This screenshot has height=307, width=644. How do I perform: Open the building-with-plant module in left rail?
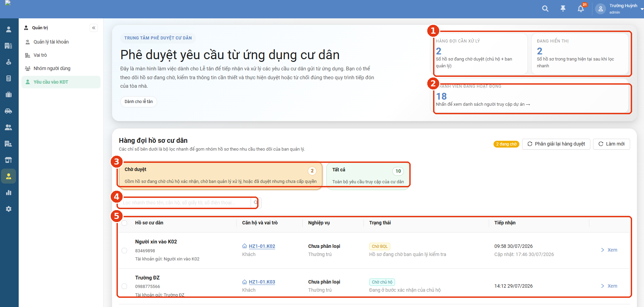point(9,46)
